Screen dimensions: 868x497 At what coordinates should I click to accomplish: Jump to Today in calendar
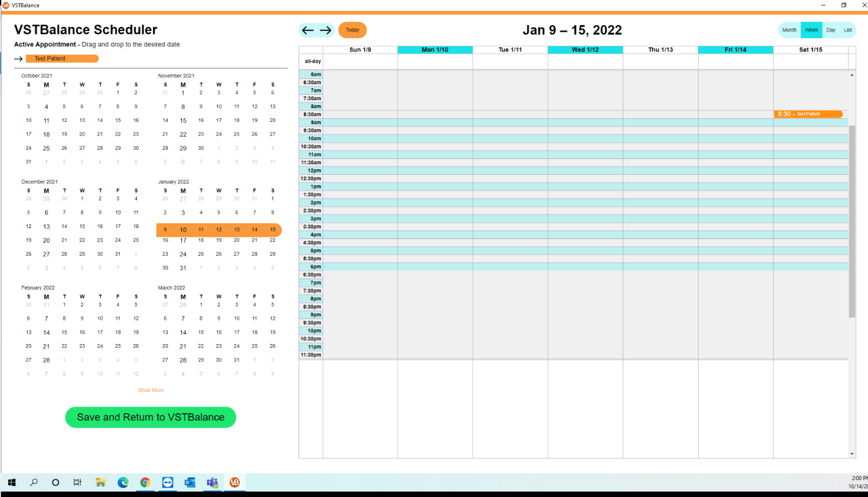point(353,30)
